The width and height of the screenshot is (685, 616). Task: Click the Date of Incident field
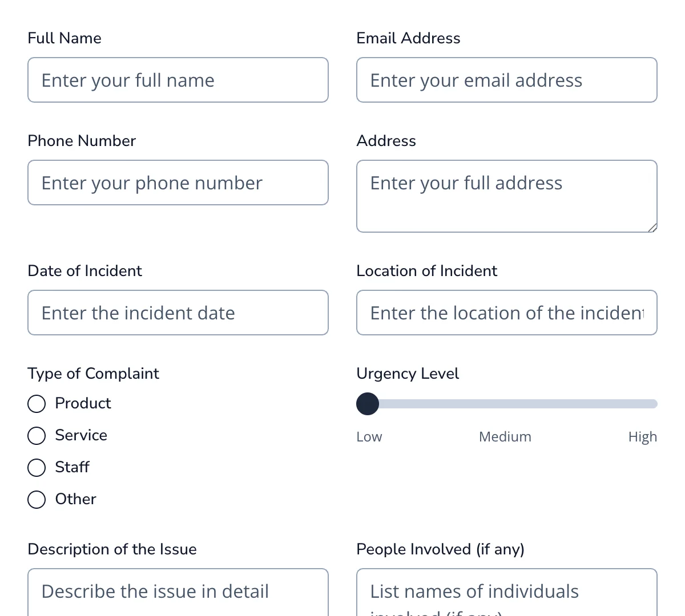pyautogui.click(x=178, y=313)
